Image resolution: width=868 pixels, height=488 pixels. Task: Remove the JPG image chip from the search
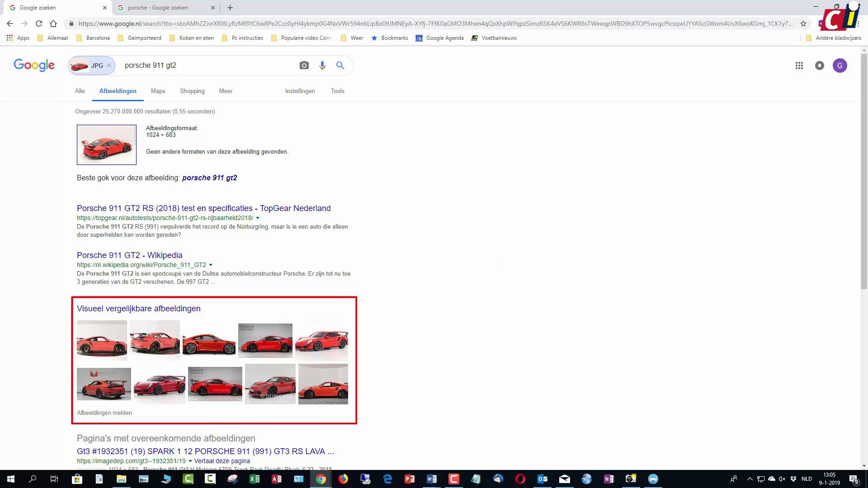(x=109, y=66)
